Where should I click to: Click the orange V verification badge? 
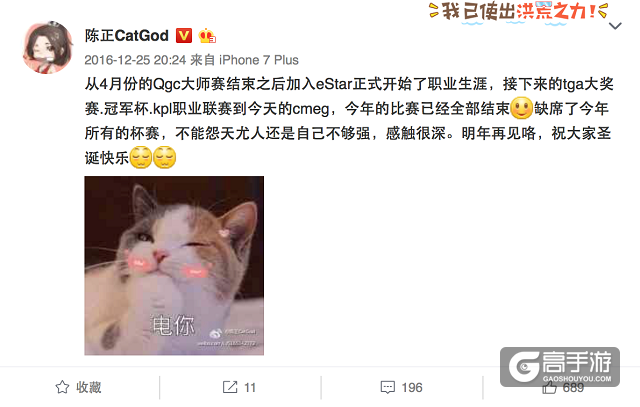[184, 36]
